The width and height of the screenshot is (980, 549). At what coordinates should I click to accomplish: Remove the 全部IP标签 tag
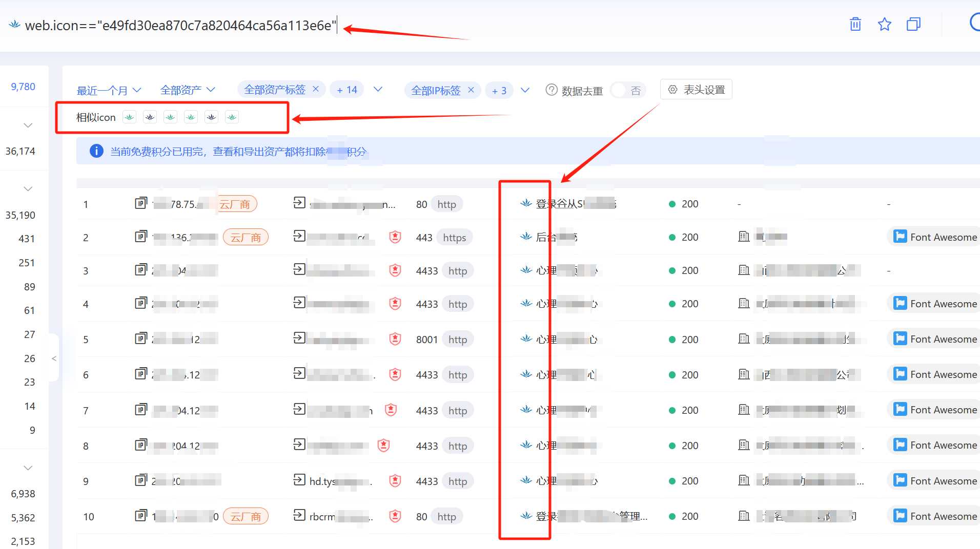tap(471, 90)
